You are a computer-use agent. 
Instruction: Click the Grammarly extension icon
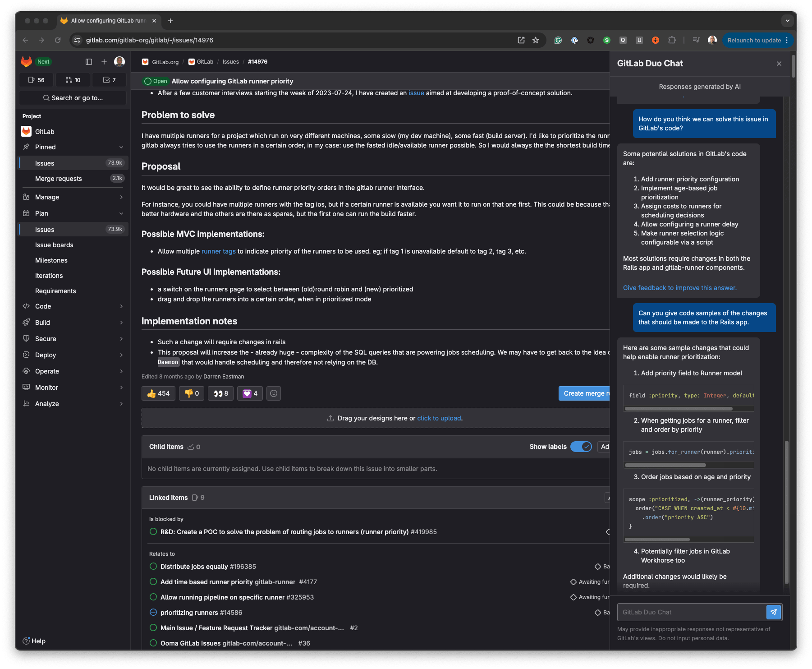pos(558,40)
